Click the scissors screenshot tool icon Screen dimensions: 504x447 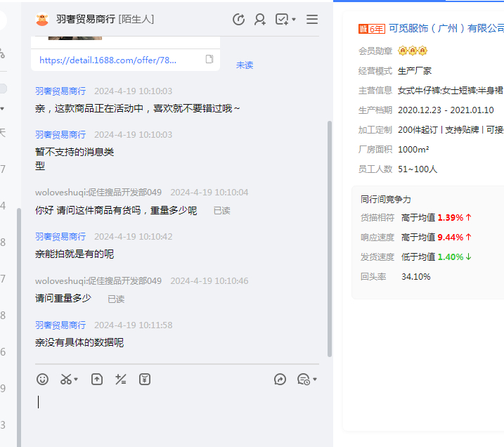66,380
